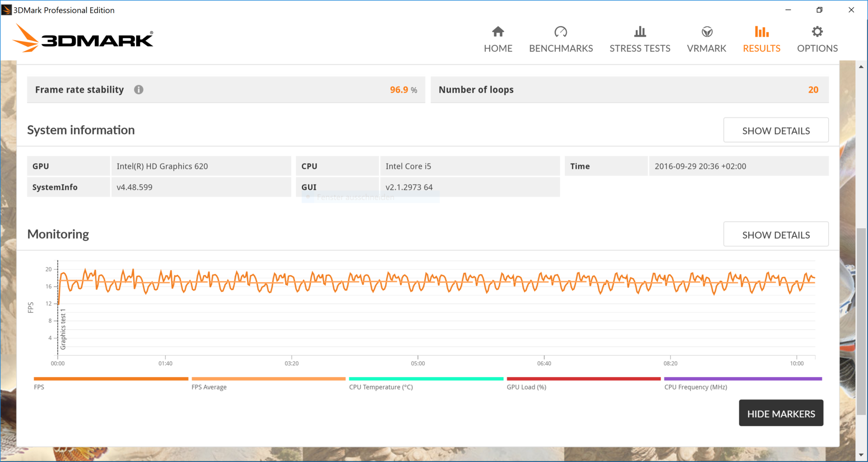Toggle the CPU Temperature legend series
Image resolution: width=868 pixels, height=462 pixels.
(x=426, y=383)
